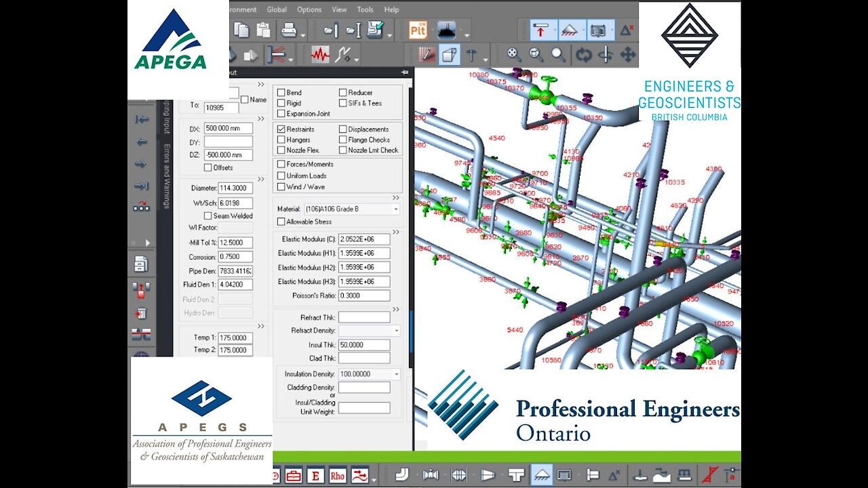The image size is (868, 488).
Task: Open the Refract Density dropdown
Action: point(396,331)
